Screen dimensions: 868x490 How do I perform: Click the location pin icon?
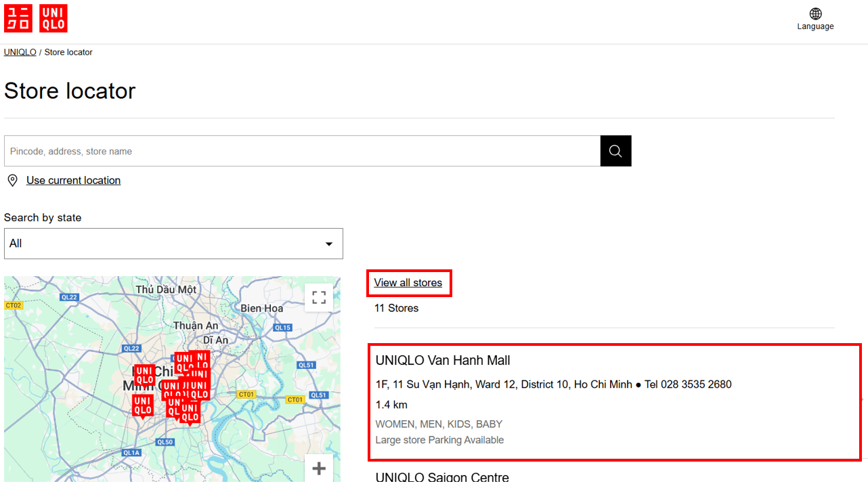pyautogui.click(x=12, y=180)
